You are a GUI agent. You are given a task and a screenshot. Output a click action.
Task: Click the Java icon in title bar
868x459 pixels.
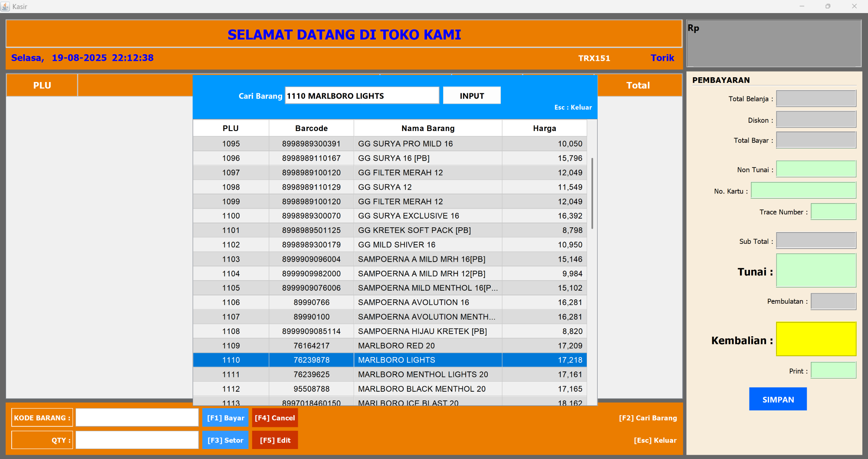(x=6, y=7)
